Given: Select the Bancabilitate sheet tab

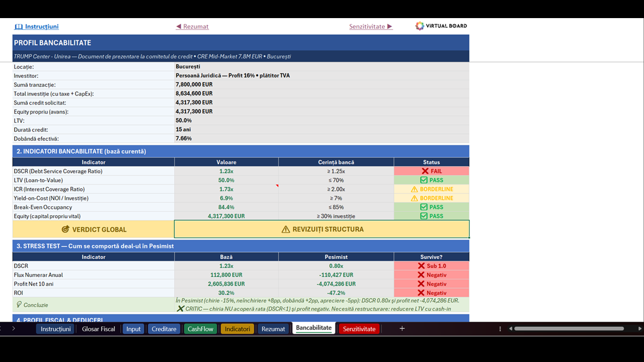Looking at the screenshot, I should click(314, 328).
